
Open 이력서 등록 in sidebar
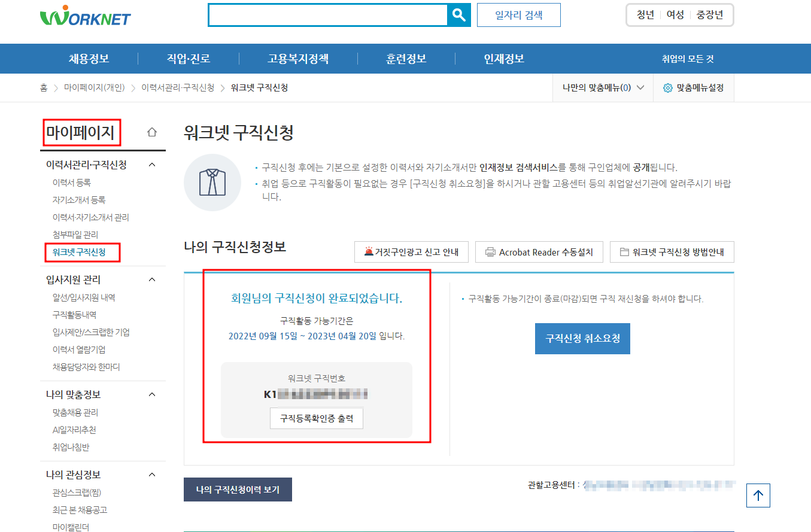[72, 183]
